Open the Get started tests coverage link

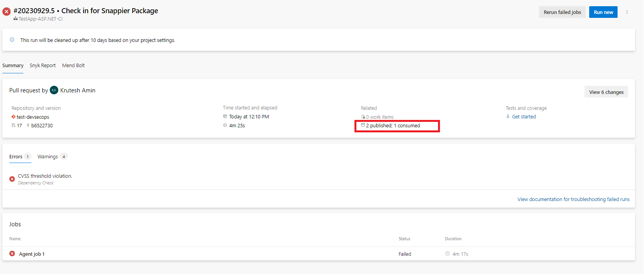click(524, 116)
